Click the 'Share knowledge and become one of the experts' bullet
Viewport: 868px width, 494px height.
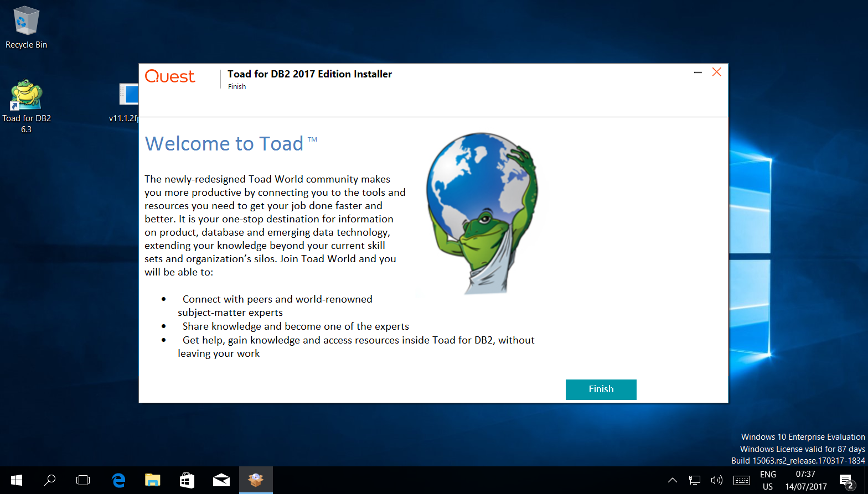(296, 326)
